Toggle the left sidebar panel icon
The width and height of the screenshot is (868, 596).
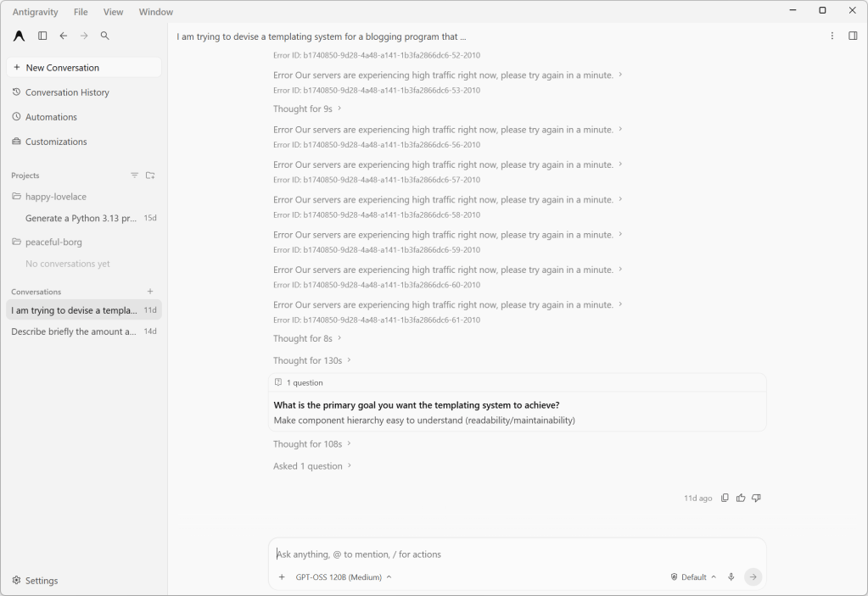click(42, 36)
